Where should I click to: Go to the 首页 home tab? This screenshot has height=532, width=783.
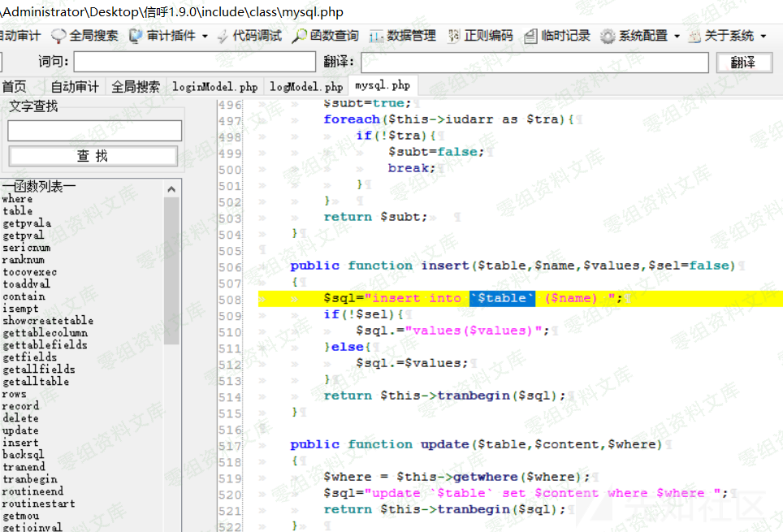[x=14, y=86]
